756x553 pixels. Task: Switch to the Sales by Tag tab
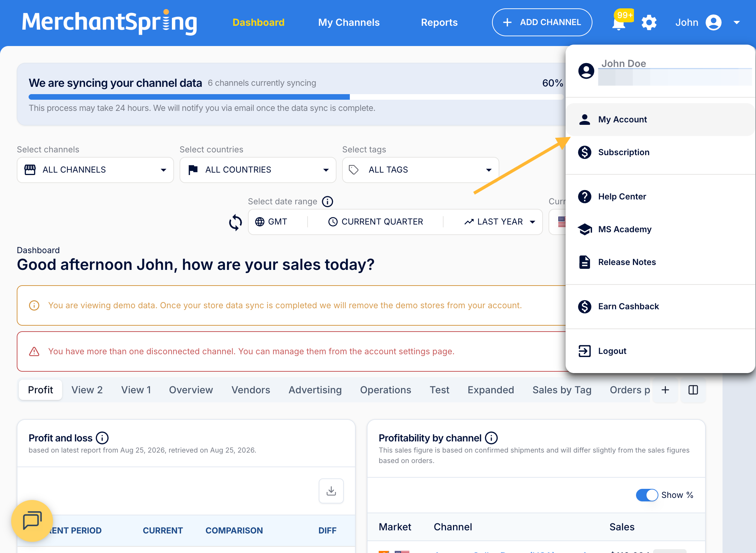562,390
